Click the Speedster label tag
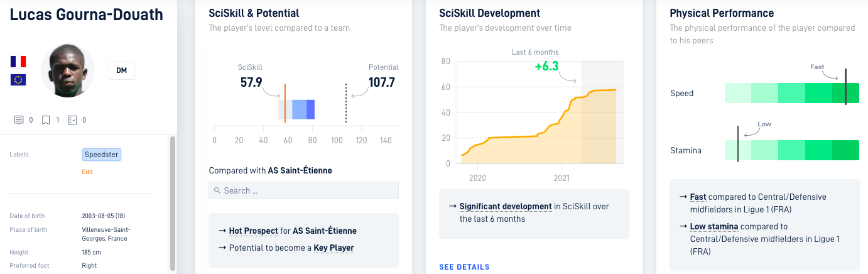868x274 pixels. coord(102,154)
